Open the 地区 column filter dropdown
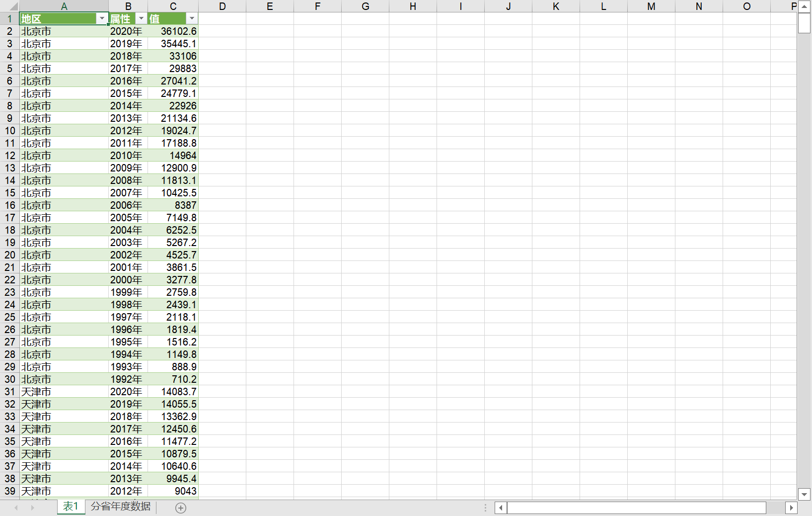812x516 pixels. point(102,19)
